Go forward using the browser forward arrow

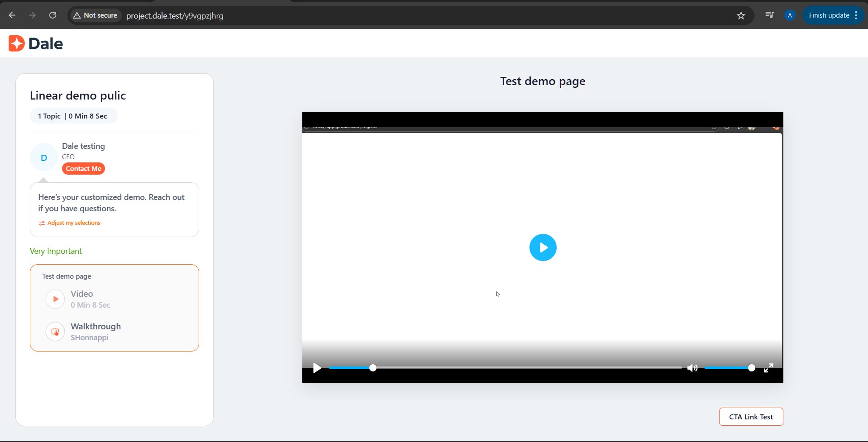coord(32,15)
